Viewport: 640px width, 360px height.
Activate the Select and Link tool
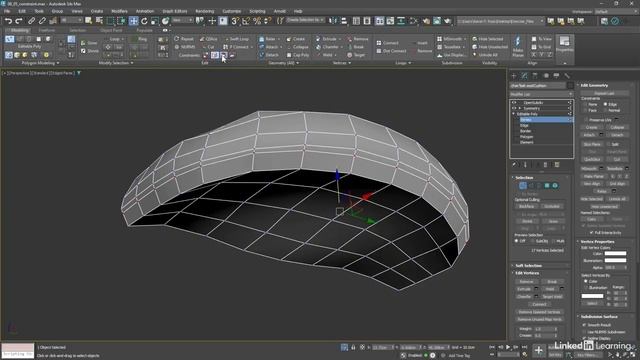[31, 21]
